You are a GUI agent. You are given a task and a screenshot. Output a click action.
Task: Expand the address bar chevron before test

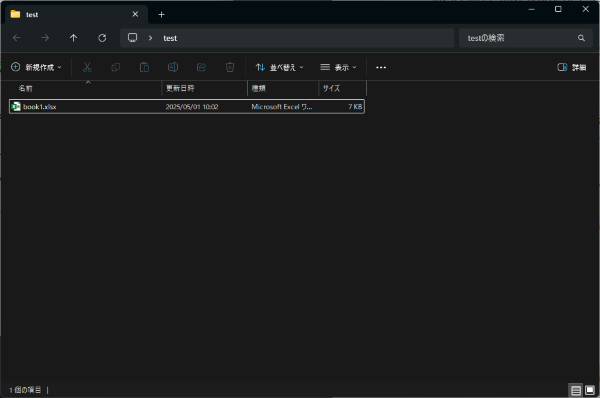(150, 38)
